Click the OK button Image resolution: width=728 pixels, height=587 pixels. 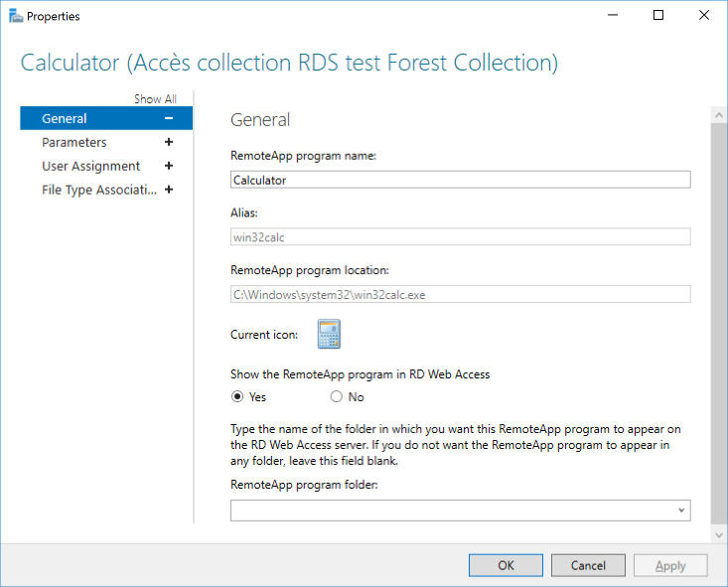506,565
